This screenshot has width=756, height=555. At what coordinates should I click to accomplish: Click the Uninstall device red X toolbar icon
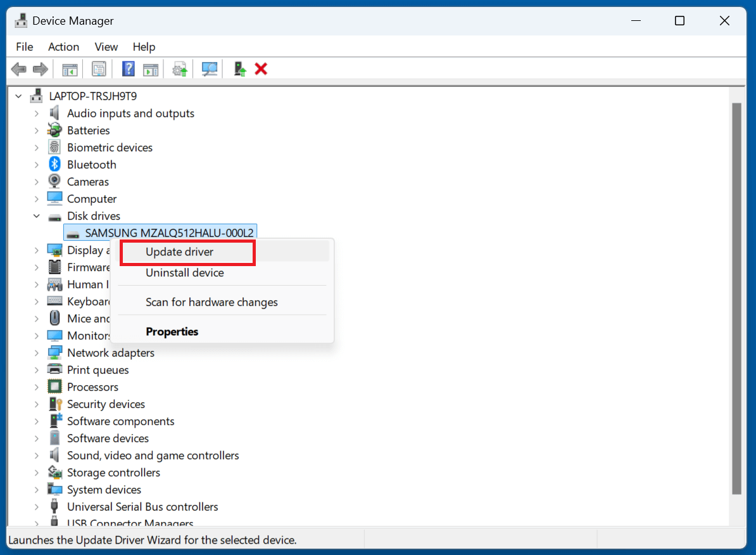(x=261, y=69)
